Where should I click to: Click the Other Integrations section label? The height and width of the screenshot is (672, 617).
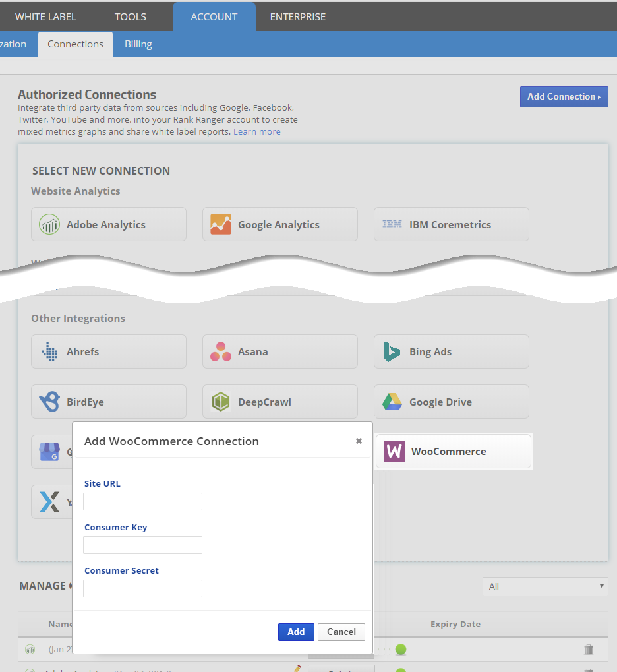point(78,318)
